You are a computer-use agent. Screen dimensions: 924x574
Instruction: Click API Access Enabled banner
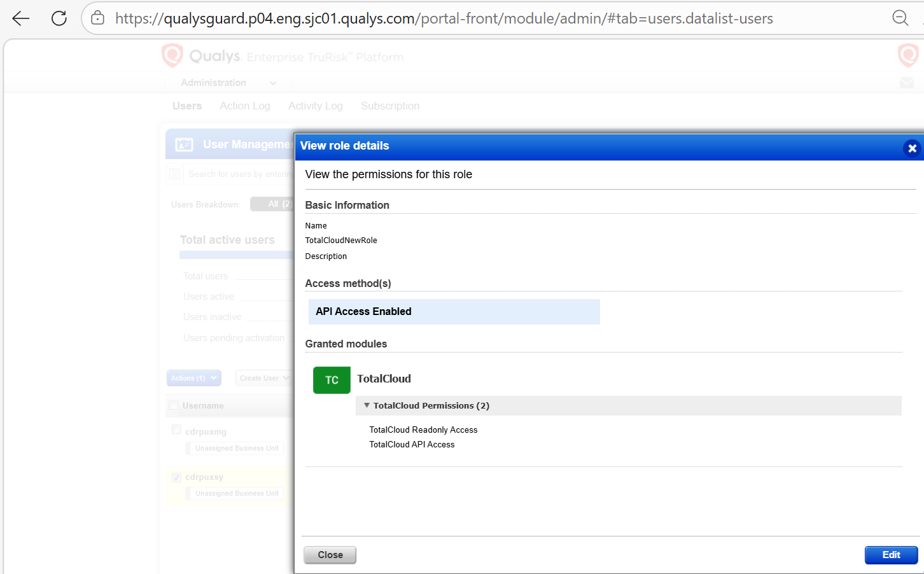(x=454, y=312)
